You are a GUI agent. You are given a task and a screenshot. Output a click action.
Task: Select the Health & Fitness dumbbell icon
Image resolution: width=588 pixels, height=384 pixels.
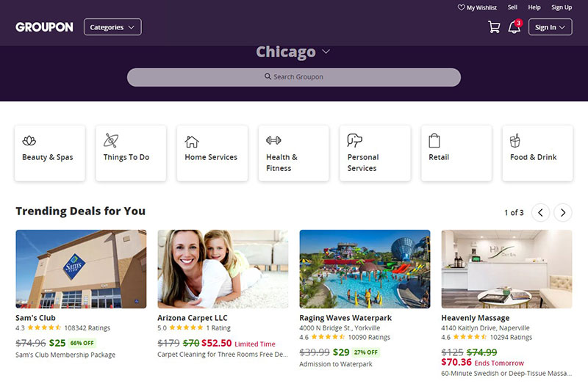273,140
